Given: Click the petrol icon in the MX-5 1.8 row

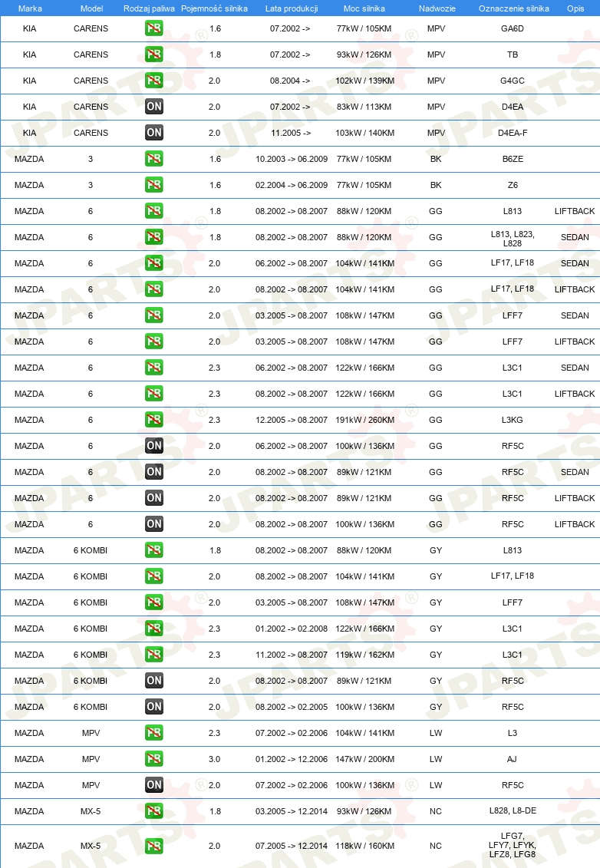Looking at the screenshot, I should 154,811.
